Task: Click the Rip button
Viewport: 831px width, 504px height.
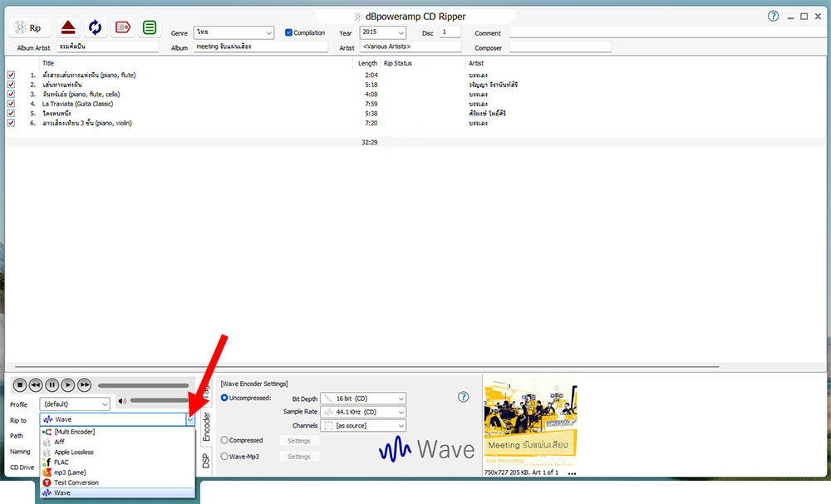Action: [30, 27]
